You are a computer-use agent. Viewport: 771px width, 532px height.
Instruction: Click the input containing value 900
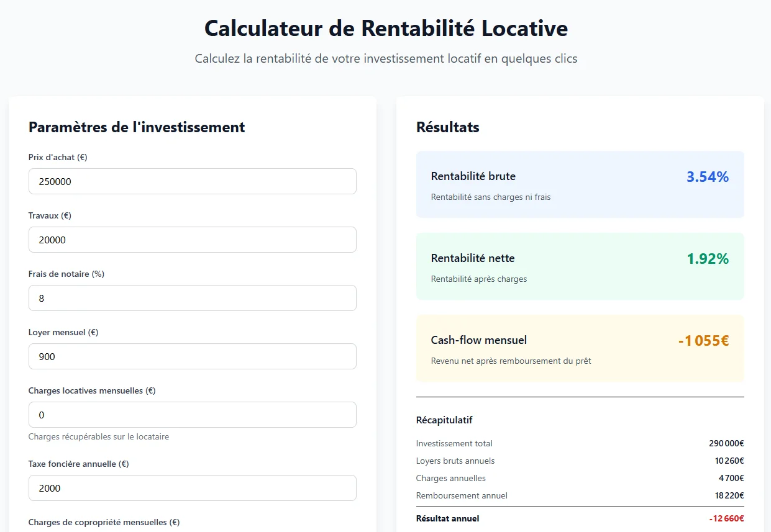click(193, 356)
